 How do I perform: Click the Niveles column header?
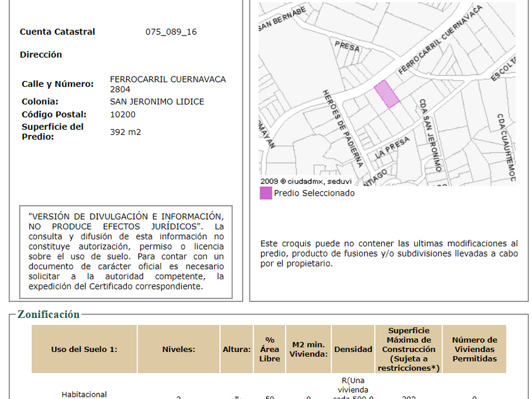point(179,349)
